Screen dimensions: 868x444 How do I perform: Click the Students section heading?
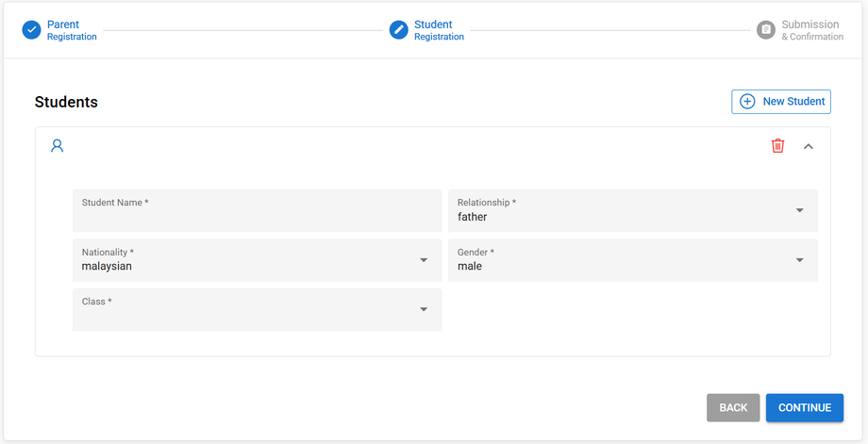coord(66,102)
